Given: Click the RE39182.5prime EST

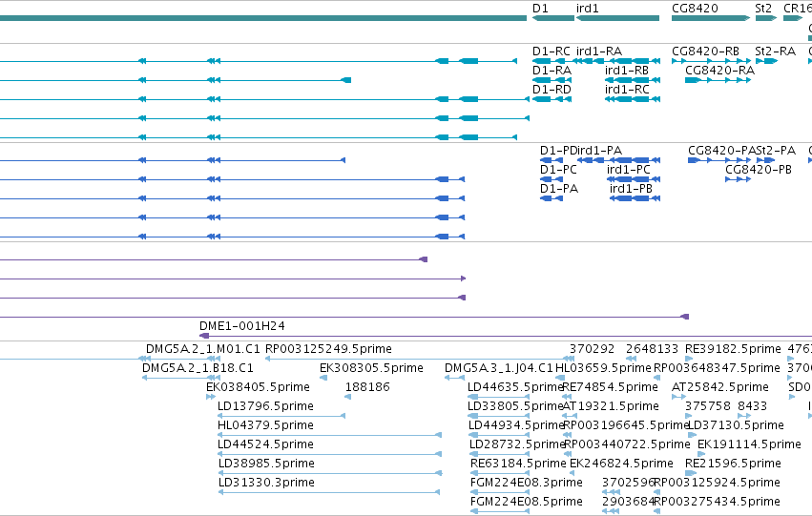Looking at the screenshot, I should pyautogui.click(x=733, y=349).
